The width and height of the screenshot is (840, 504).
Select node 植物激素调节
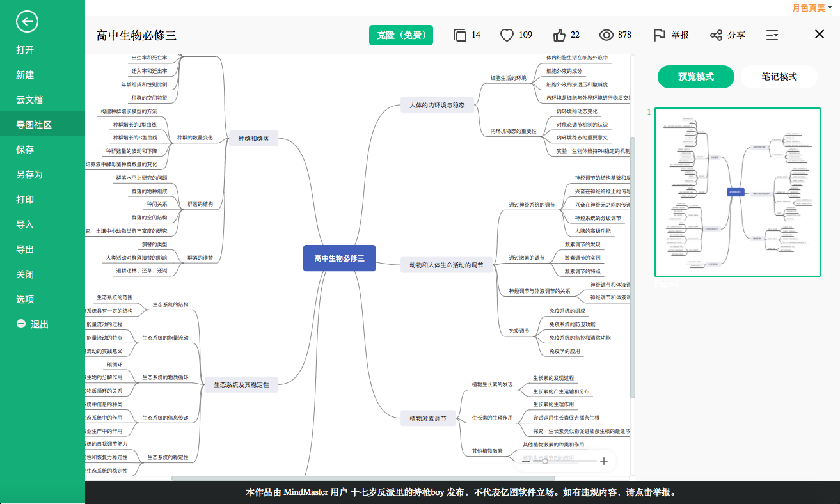(428, 419)
